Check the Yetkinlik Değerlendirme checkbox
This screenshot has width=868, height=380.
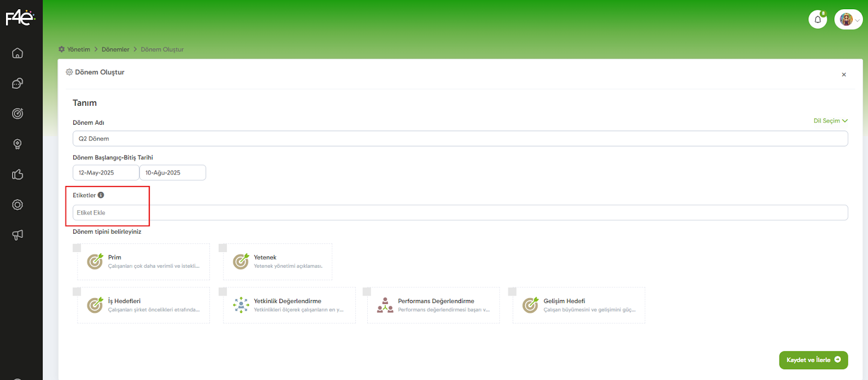point(222,292)
